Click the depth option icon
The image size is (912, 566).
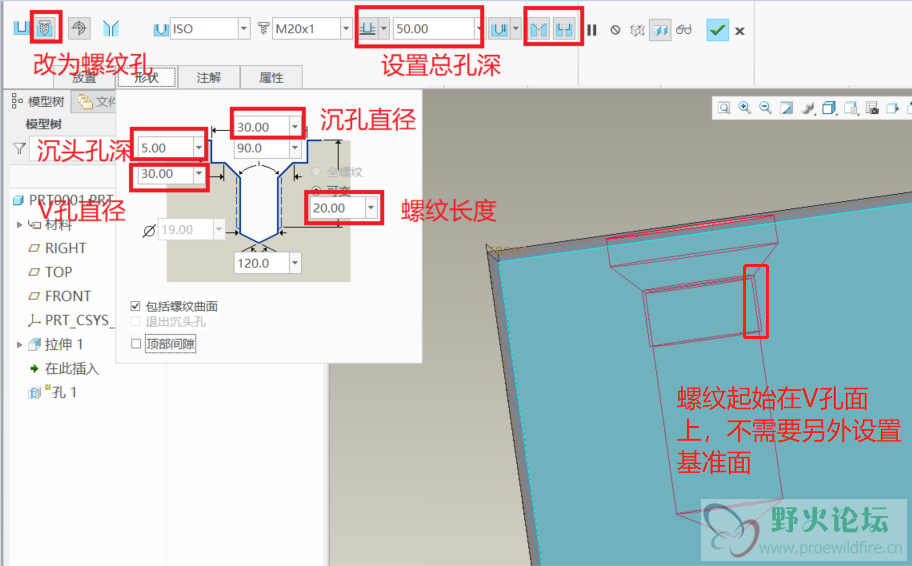pos(367,29)
